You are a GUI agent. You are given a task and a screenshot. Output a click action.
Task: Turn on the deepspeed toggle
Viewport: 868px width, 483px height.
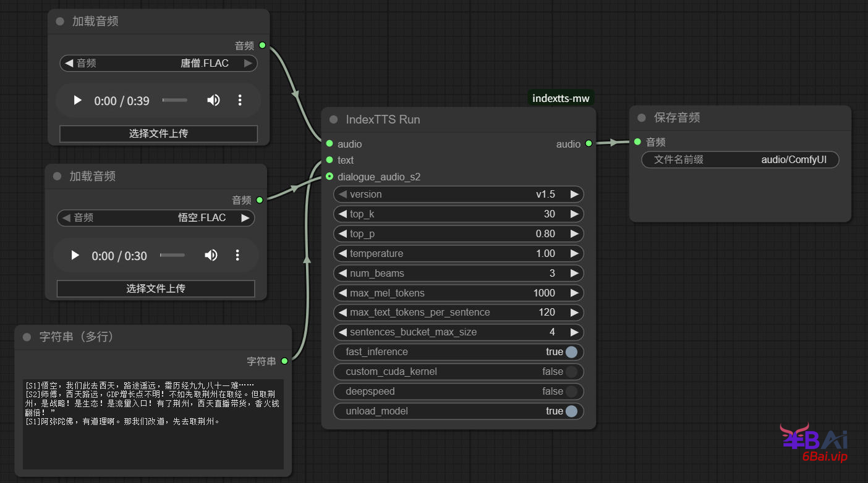571,392
